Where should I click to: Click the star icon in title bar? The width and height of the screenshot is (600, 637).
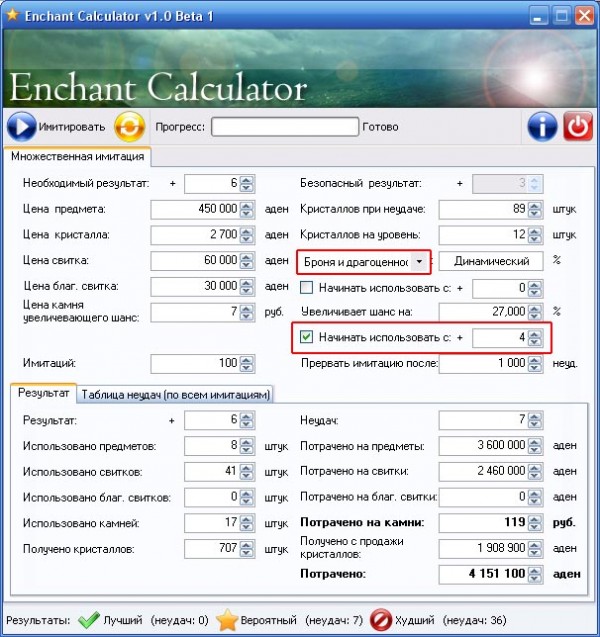pyautogui.click(x=13, y=15)
